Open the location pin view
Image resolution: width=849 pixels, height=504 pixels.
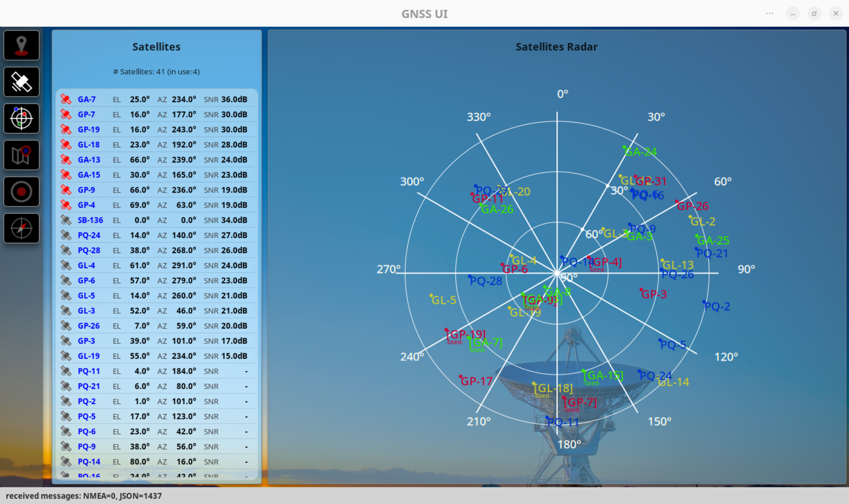(21, 45)
